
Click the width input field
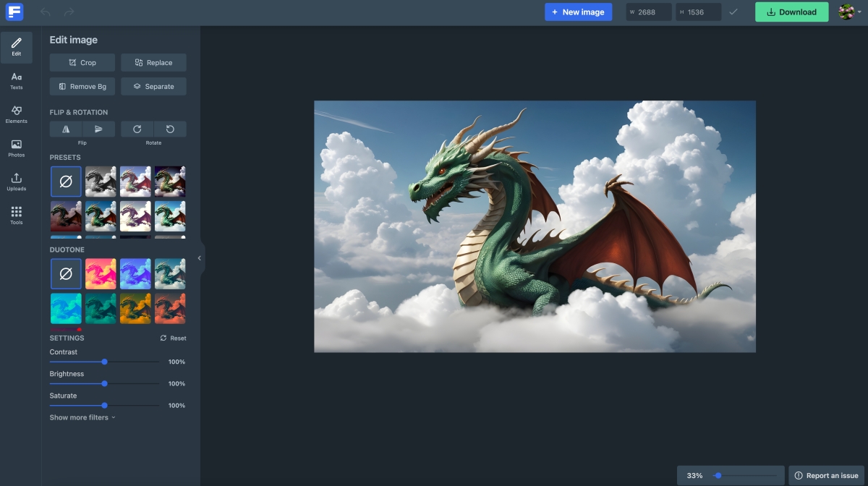(650, 12)
